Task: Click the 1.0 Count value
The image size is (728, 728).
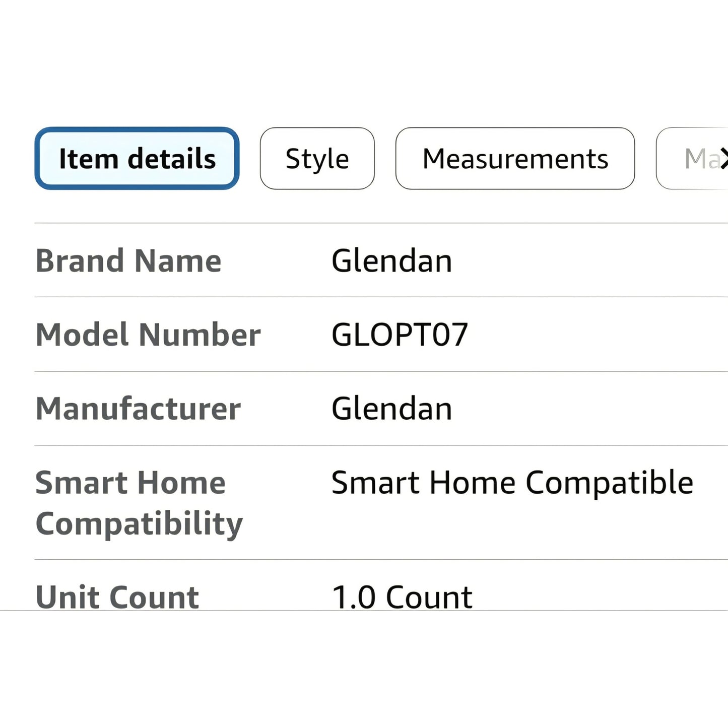Action: pos(402,597)
